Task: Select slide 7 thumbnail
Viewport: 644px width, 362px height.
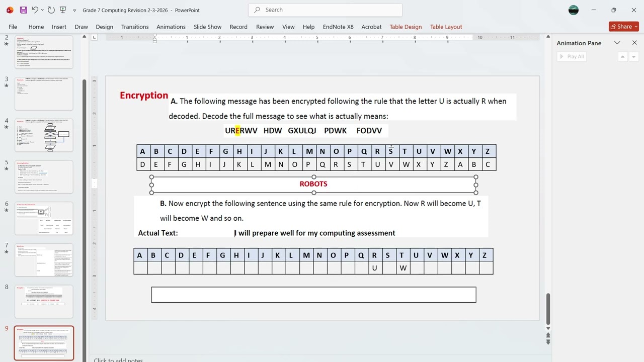Action: tap(44, 260)
